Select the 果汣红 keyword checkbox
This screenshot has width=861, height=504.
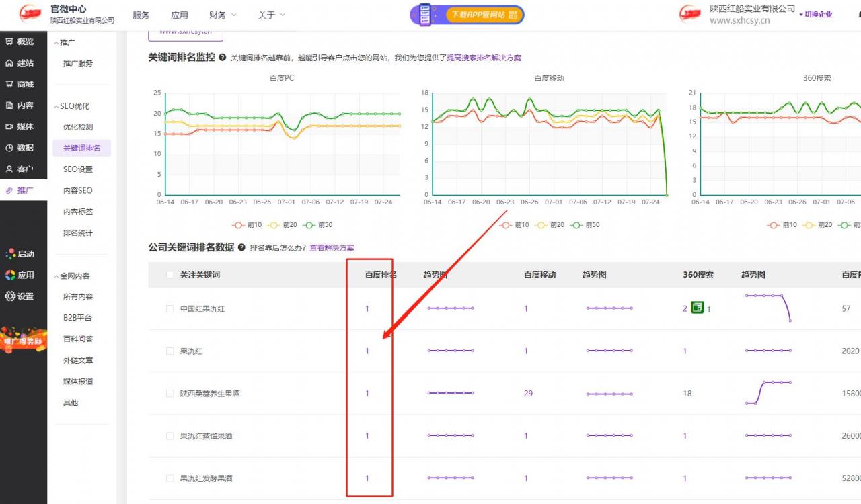coord(170,351)
